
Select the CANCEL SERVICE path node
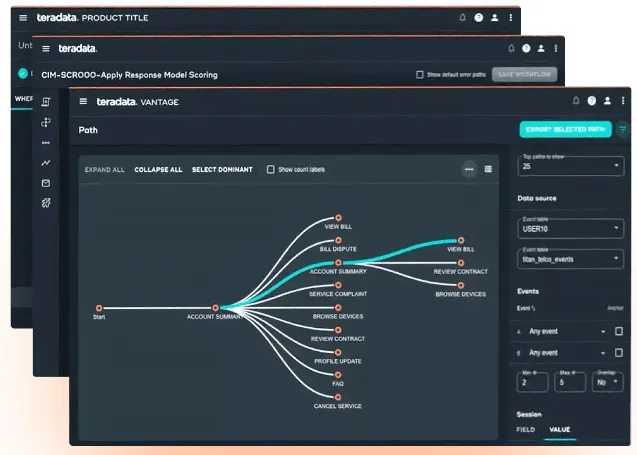pos(338,397)
